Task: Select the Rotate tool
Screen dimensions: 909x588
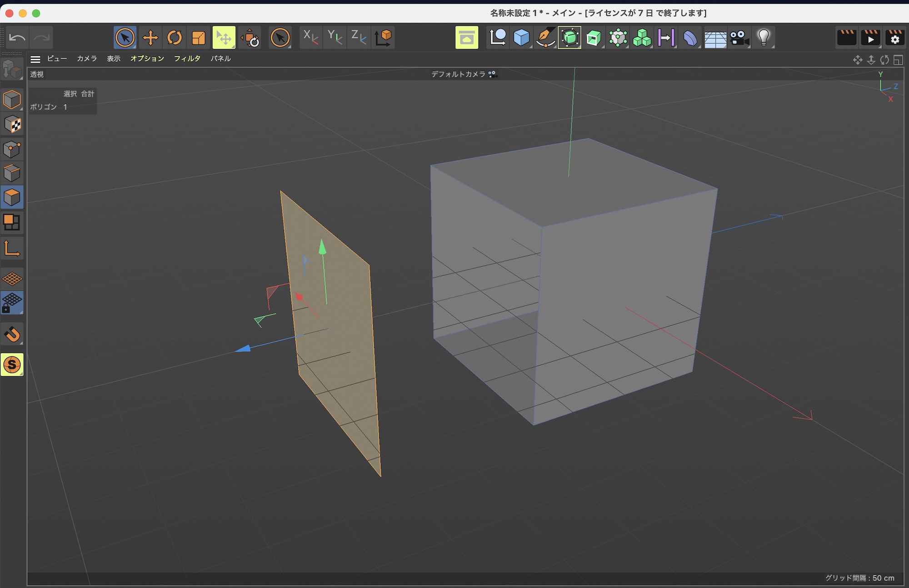Action: coord(175,38)
